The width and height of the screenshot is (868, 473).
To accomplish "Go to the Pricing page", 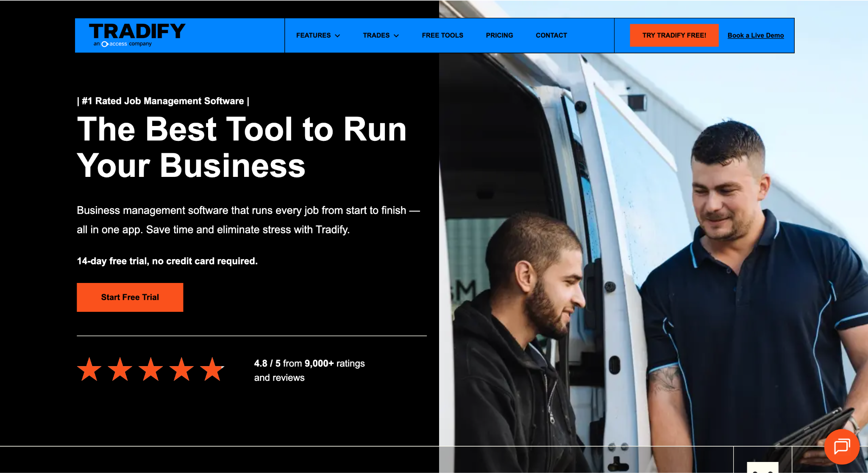I will (499, 35).
